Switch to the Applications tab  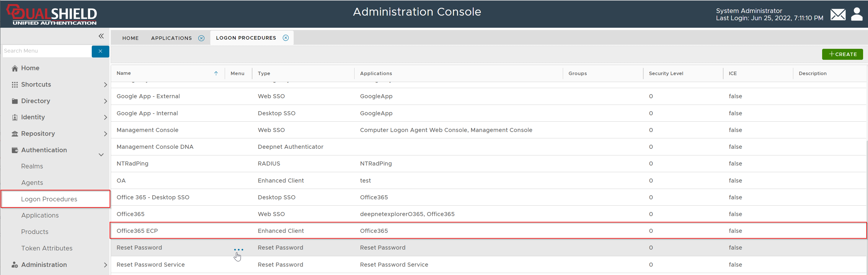[171, 38]
